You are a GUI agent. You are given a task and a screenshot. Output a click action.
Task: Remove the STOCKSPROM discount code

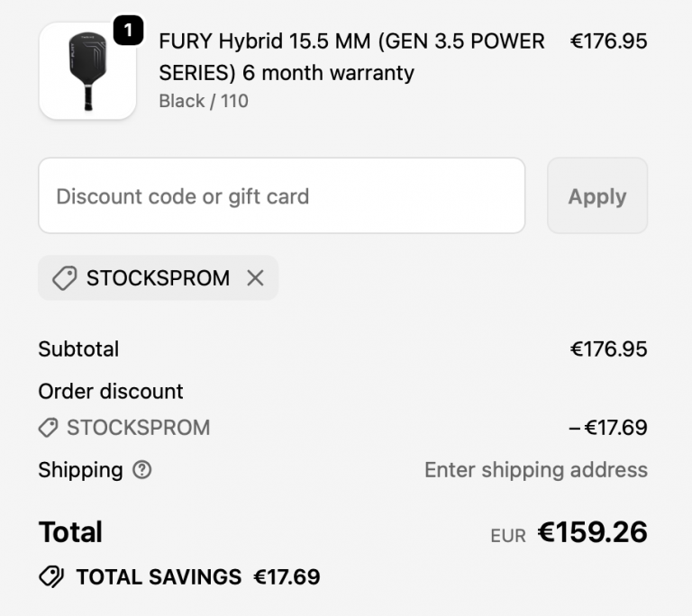coord(255,278)
